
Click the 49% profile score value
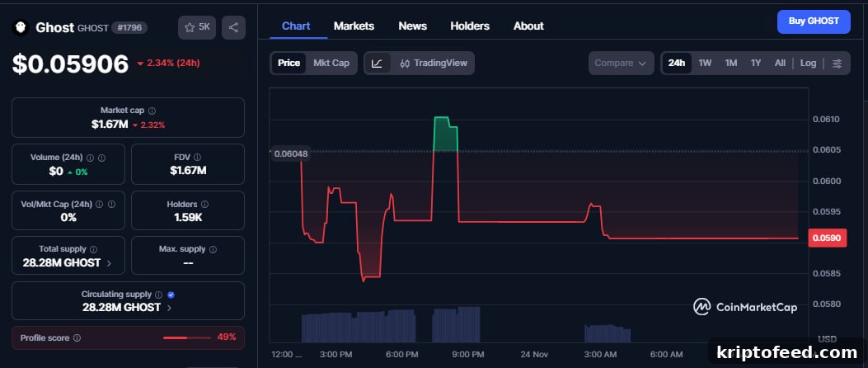click(x=227, y=337)
